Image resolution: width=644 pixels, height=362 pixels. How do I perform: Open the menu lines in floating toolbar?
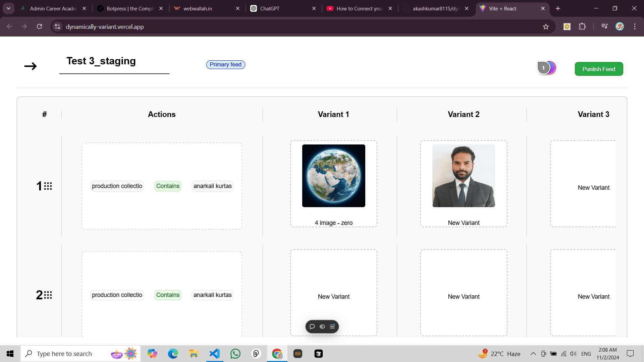pos(332,326)
